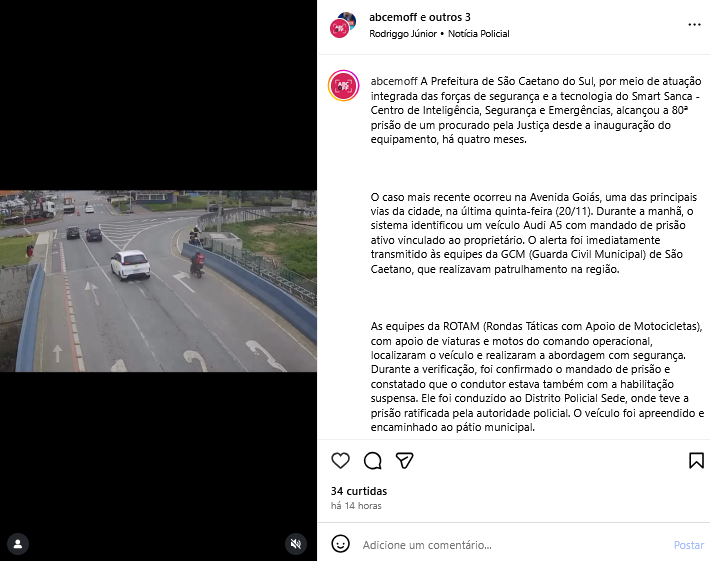View the 34 curtidas likes list
Image resolution: width=710 pixels, height=561 pixels.
359,491
